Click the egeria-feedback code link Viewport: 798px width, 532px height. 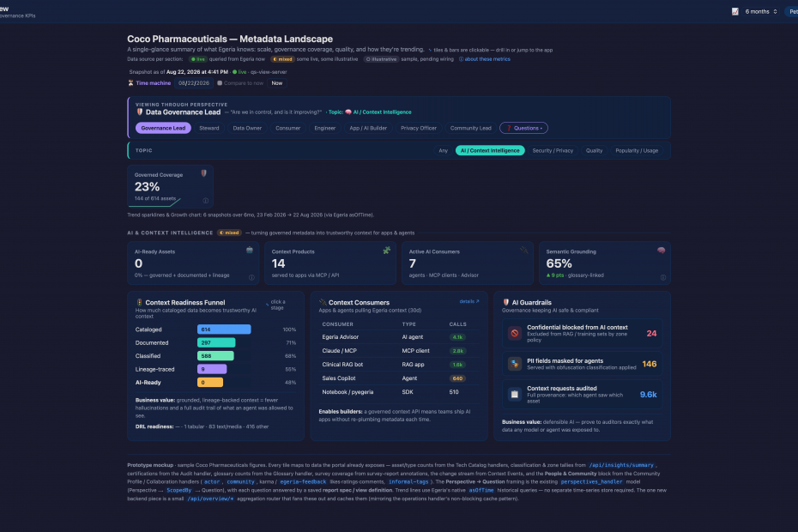303,482
